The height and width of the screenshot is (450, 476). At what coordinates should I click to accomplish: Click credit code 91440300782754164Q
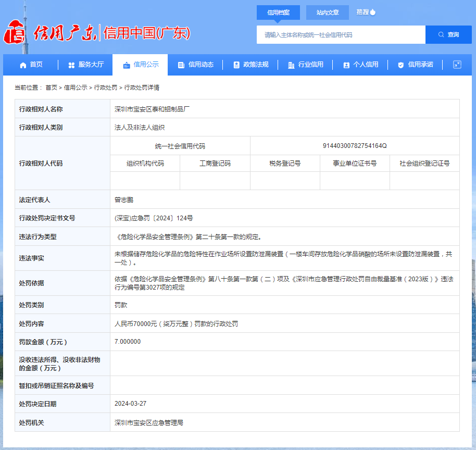click(355, 146)
